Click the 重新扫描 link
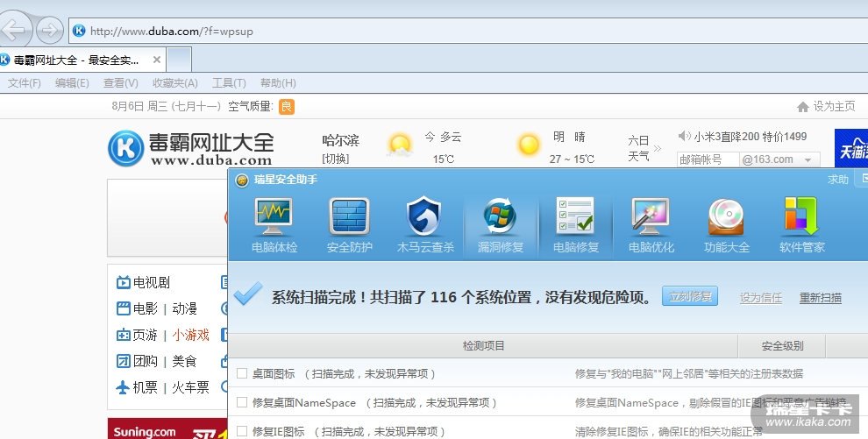868x439 pixels. 821,297
